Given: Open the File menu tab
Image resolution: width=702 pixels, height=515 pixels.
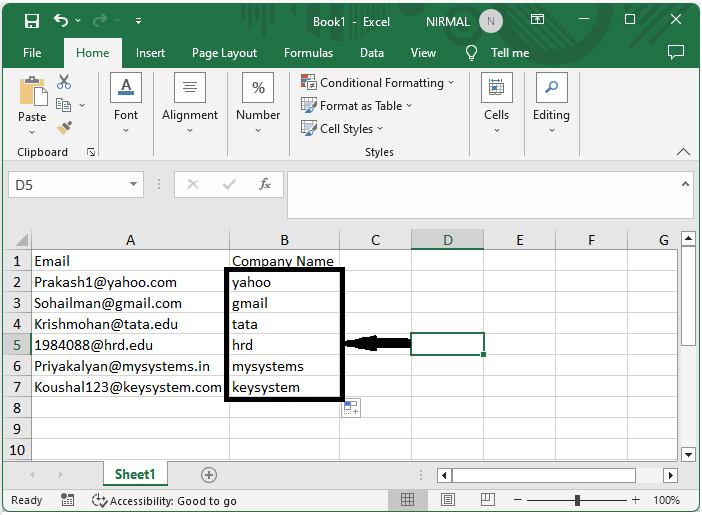Looking at the screenshot, I should (32, 53).
